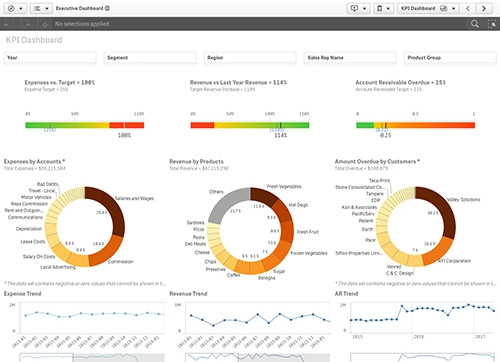
Task: Open the Segment filter pane
Action: coord(150,58)
